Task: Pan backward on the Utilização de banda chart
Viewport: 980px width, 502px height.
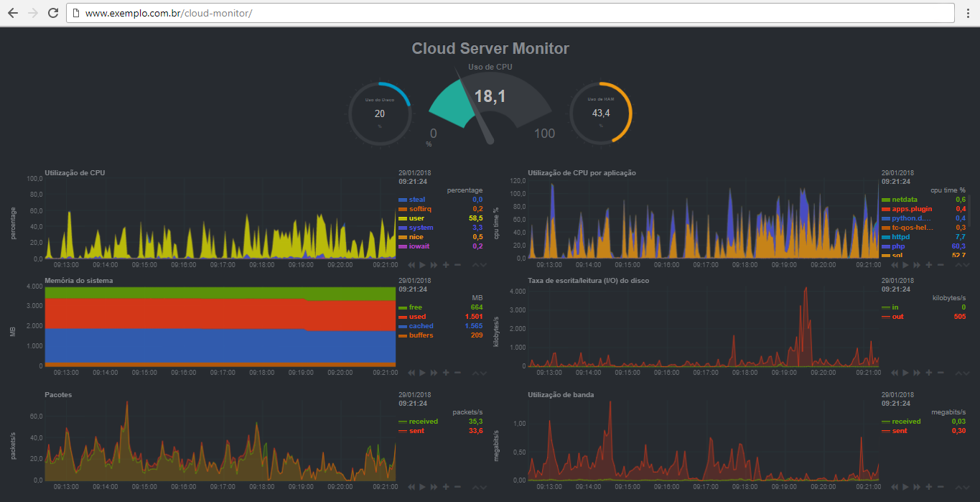Action: 895,487
